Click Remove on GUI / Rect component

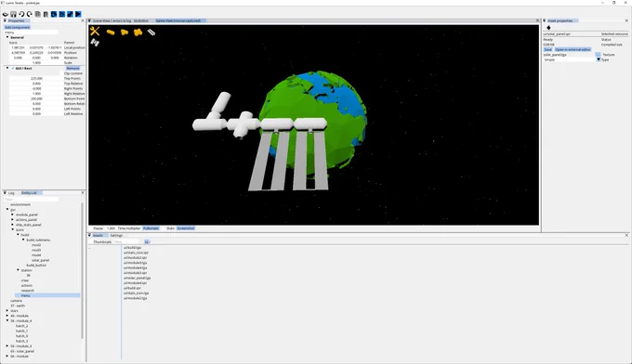(72, 69)
